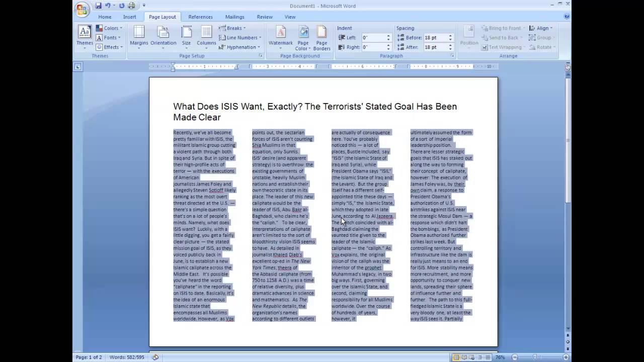Increase Spacing Before value

tap(450, 36)
